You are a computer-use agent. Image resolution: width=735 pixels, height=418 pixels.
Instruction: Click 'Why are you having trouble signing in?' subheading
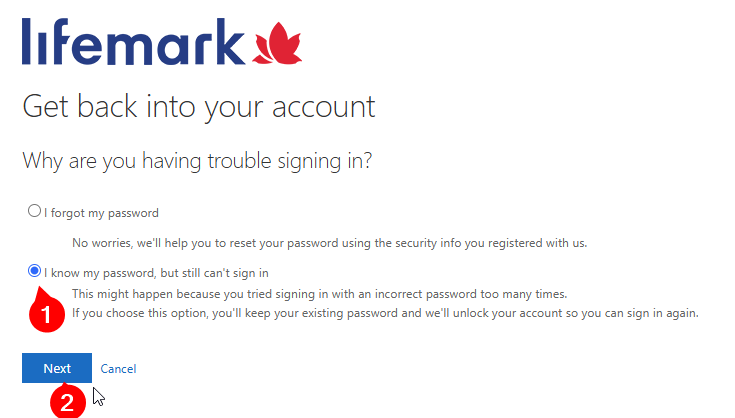point(197,162)
